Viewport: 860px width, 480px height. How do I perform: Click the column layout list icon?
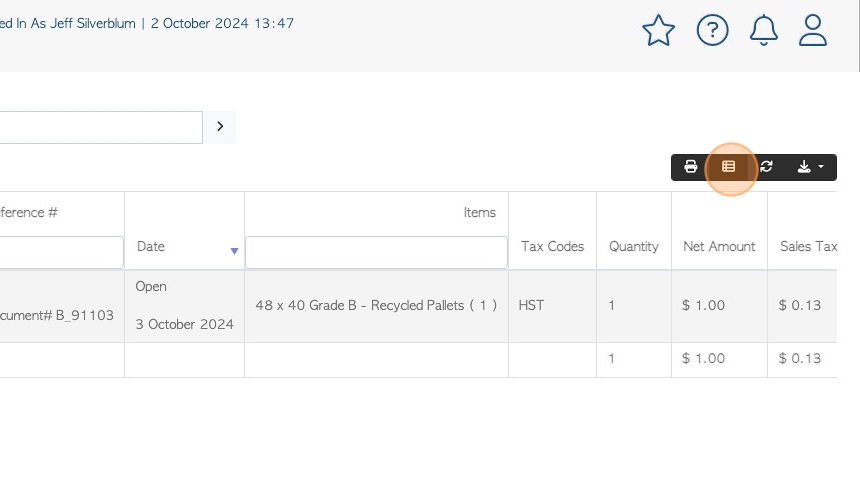[x=728, y=167]
